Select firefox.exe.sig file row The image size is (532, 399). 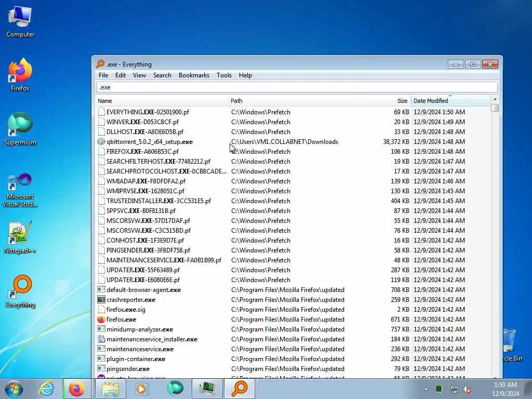[x=294, y=310]
